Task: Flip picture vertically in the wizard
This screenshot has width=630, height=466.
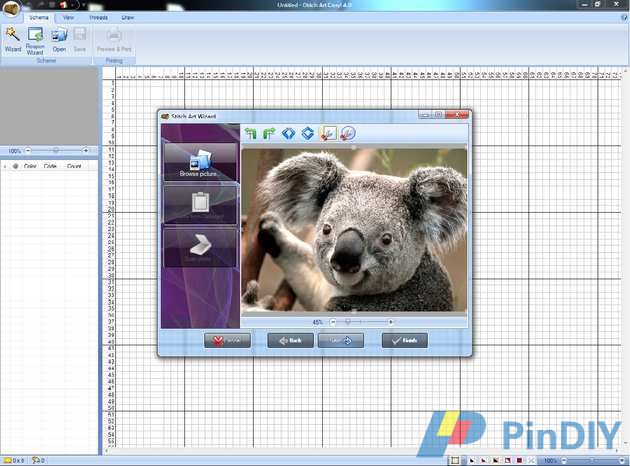Action: 308,133
